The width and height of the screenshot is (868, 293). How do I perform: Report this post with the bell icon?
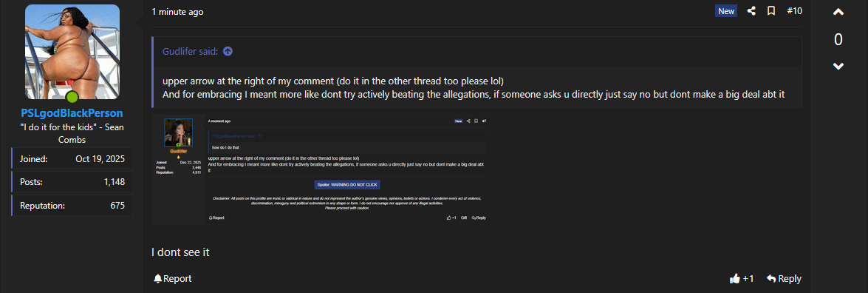coord(172,278)
